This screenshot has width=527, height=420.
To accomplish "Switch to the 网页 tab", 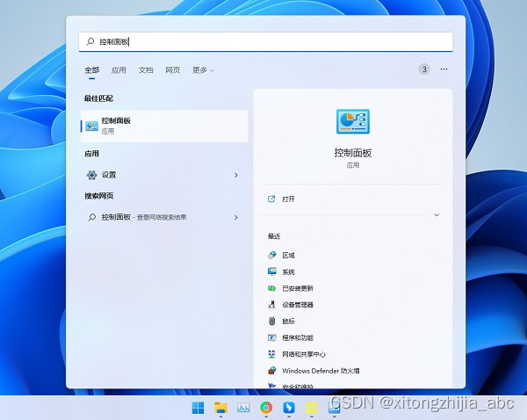I will click(172, 70).
